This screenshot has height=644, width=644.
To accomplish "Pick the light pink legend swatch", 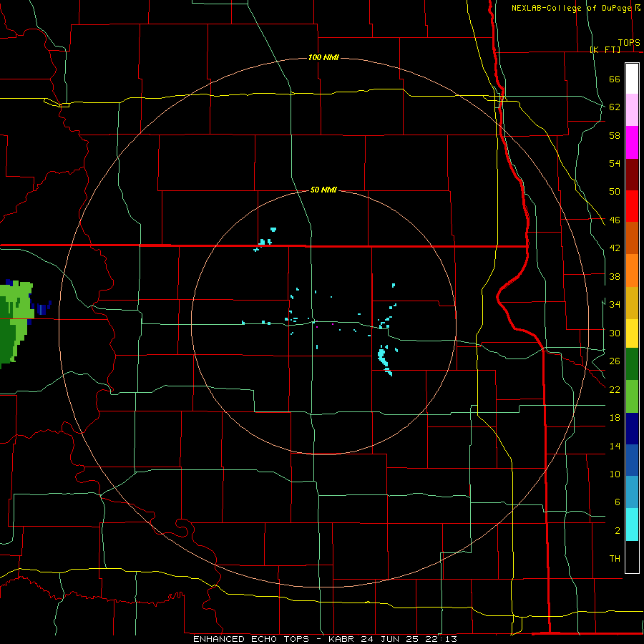I will 632,110.
